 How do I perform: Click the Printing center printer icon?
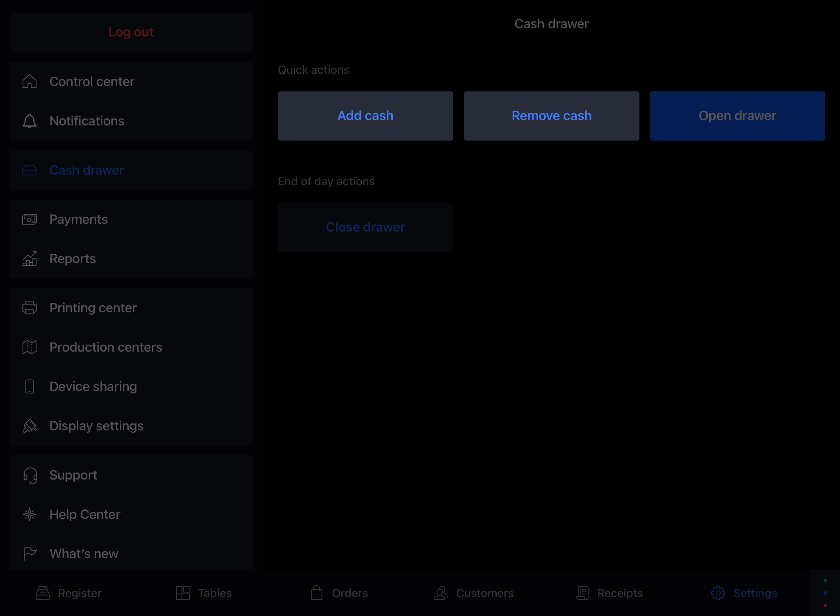tap(30, 308)
